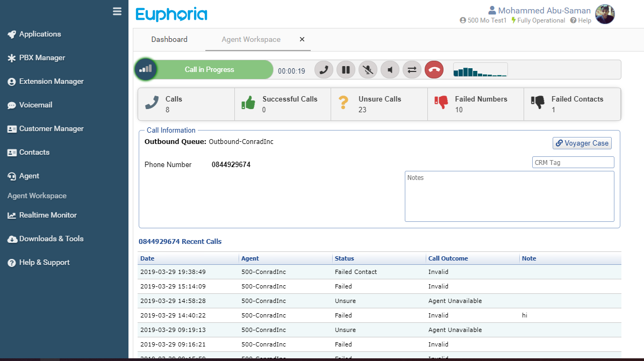This screenshot has width=644, height=361.
Task: Click the red hang up call button
Action: 434,70
